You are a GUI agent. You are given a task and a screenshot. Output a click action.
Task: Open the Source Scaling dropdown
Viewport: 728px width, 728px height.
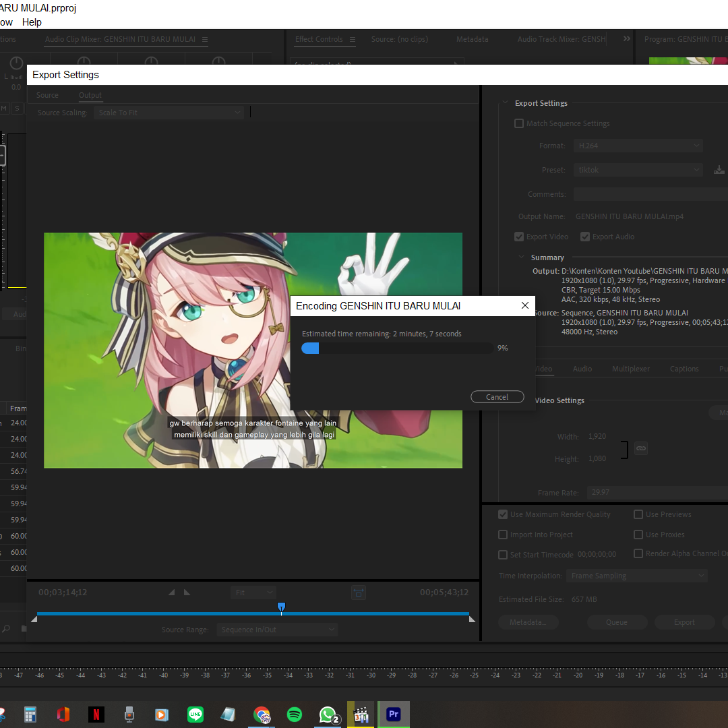point(169,113)
